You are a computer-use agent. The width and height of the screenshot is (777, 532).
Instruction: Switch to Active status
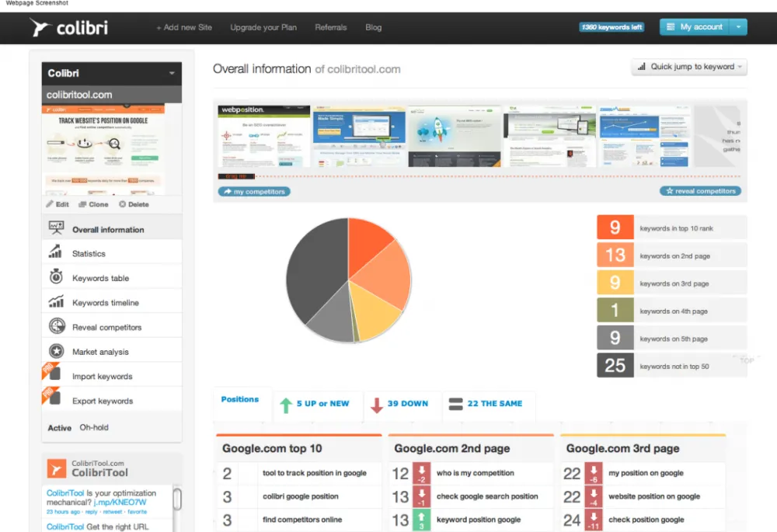[x=60, y=428]
